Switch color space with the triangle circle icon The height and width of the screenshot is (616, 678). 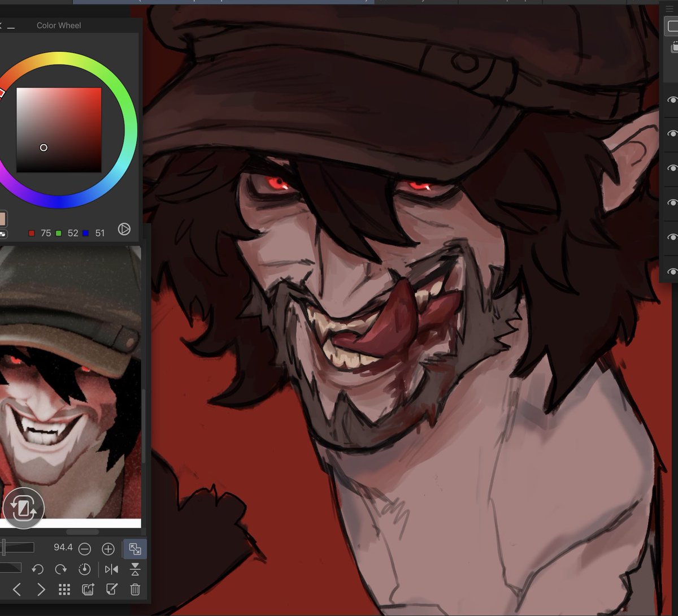tap(124, 229)
